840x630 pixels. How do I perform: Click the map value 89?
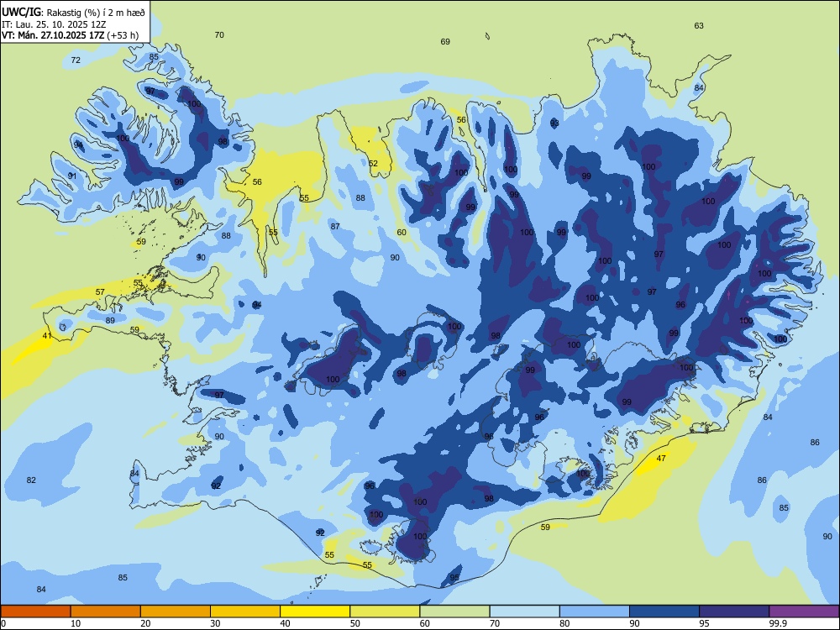(x=110, y=320)
